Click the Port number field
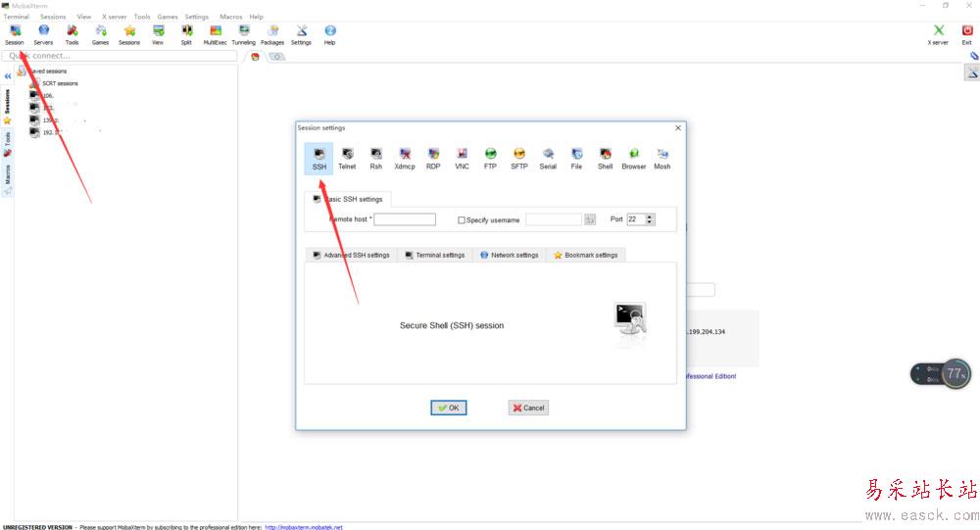 coord(636,219)
